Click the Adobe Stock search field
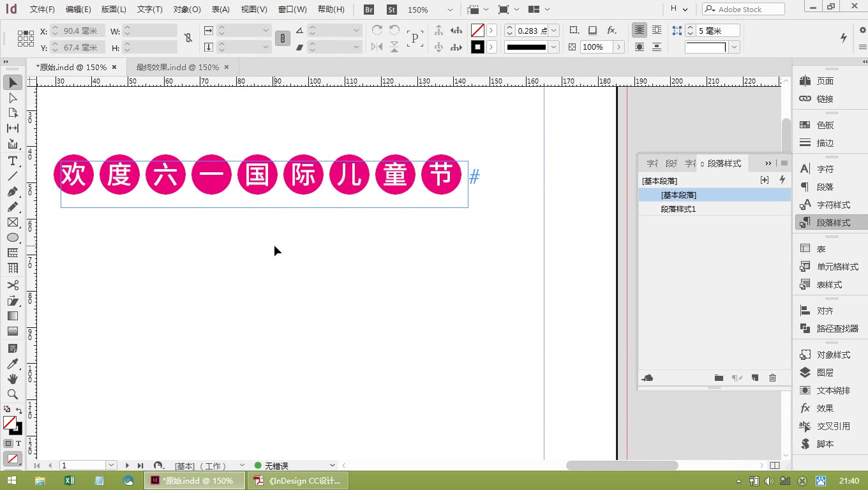 click(x=744, y=10)
